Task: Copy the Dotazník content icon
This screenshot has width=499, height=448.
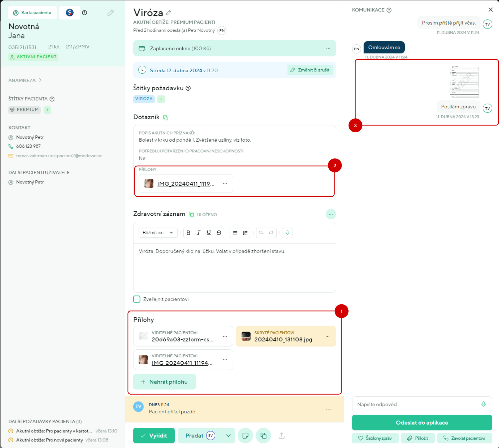Action: point(166,118)
